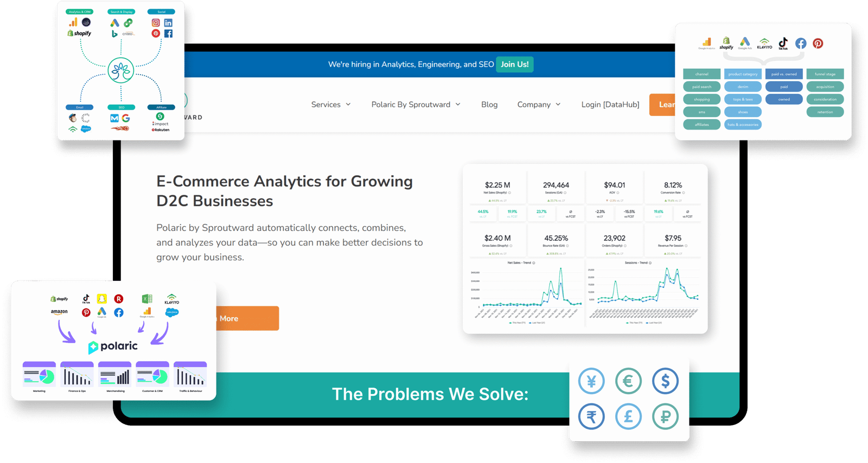Select the Pound currency icon
Screen dimensions: 868x463
pos(628,416)
